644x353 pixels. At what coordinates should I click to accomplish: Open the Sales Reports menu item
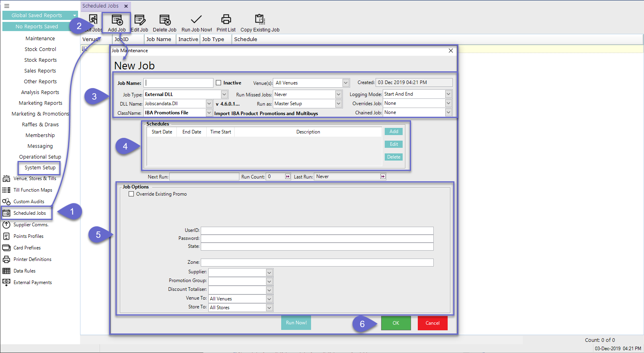pyautogui.click(x=40, y=71)
